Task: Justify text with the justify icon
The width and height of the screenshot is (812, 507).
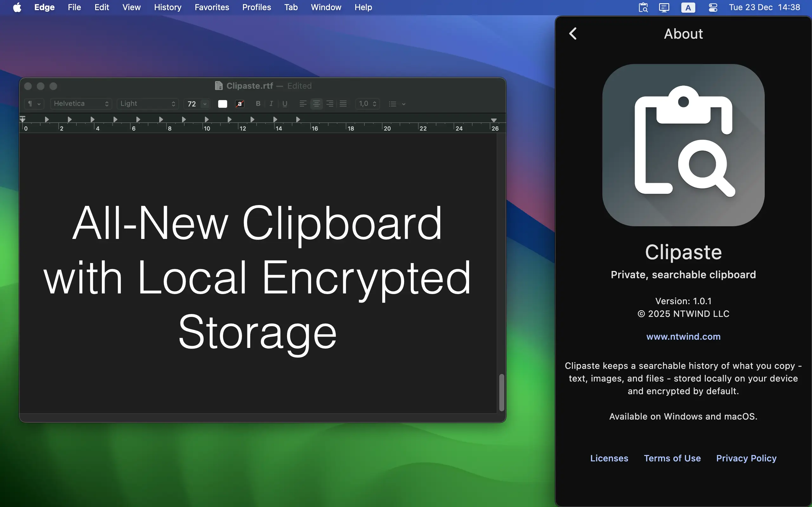Action: [x=343, y=104]
